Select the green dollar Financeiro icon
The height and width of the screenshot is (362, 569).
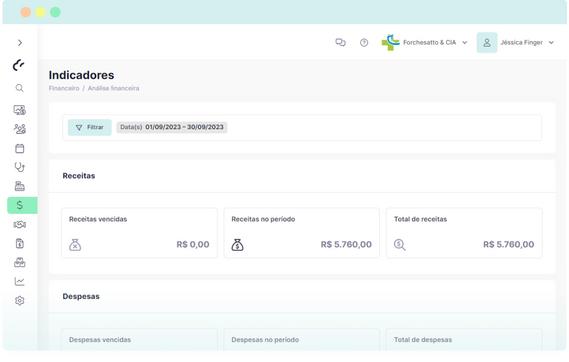(22, 205)
